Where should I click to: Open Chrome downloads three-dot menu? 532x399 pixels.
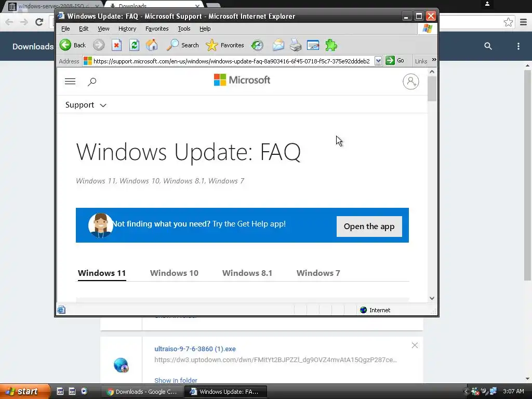(518, 46)
